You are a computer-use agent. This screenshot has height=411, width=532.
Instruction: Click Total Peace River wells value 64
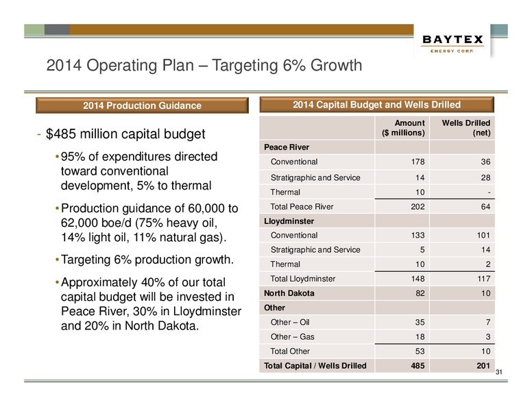click(x=485, y=207)
